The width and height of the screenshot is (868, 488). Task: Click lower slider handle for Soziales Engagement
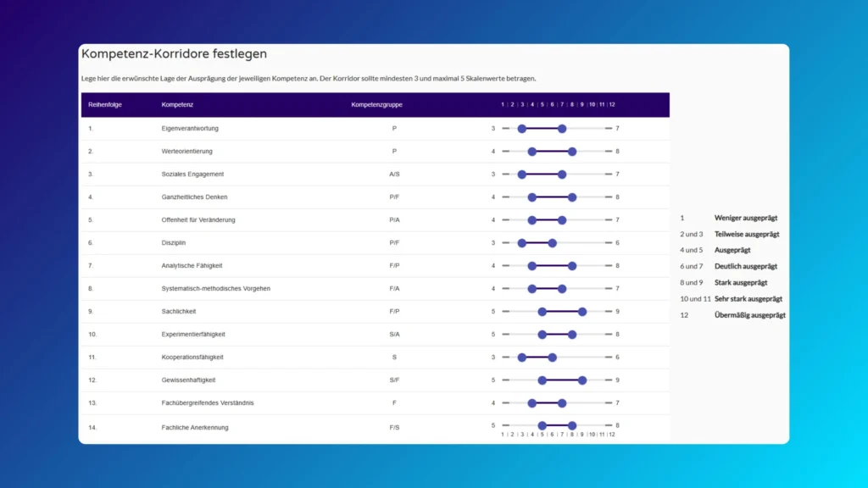point(522,175)
